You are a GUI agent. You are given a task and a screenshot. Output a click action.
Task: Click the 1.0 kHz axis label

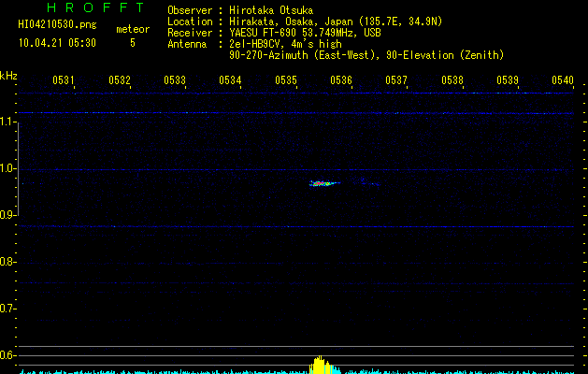pyautogui.click(x=7, y=168)
